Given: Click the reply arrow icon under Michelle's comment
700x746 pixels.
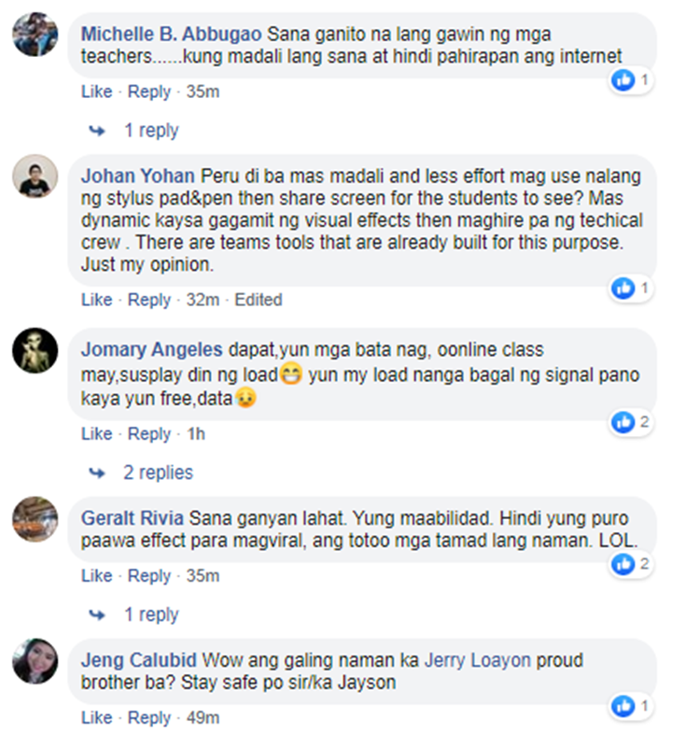Looking at the screenshot, I should tap(97, 131).
